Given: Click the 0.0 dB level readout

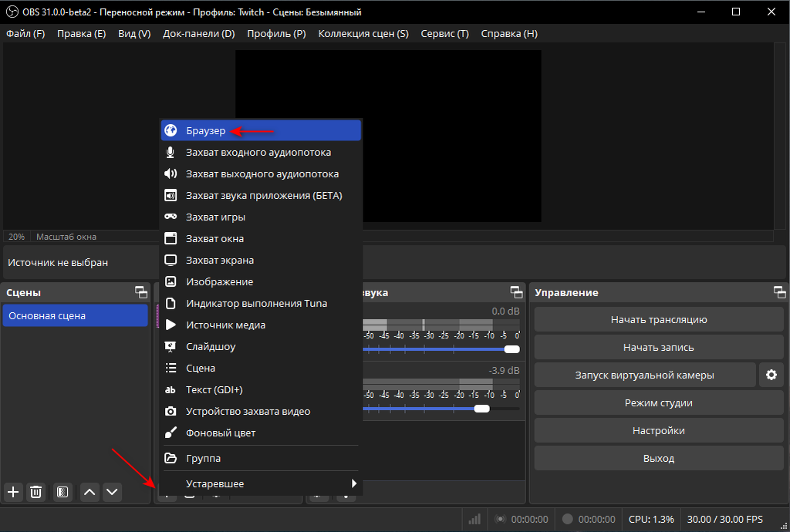Looking at the screenshot, I should 505,311.
